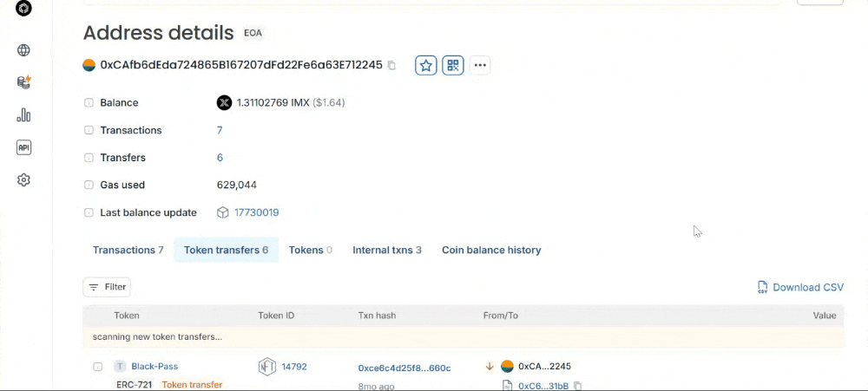
Task: Click the Last balance update info icon
Action: click(x=89, y=212)
